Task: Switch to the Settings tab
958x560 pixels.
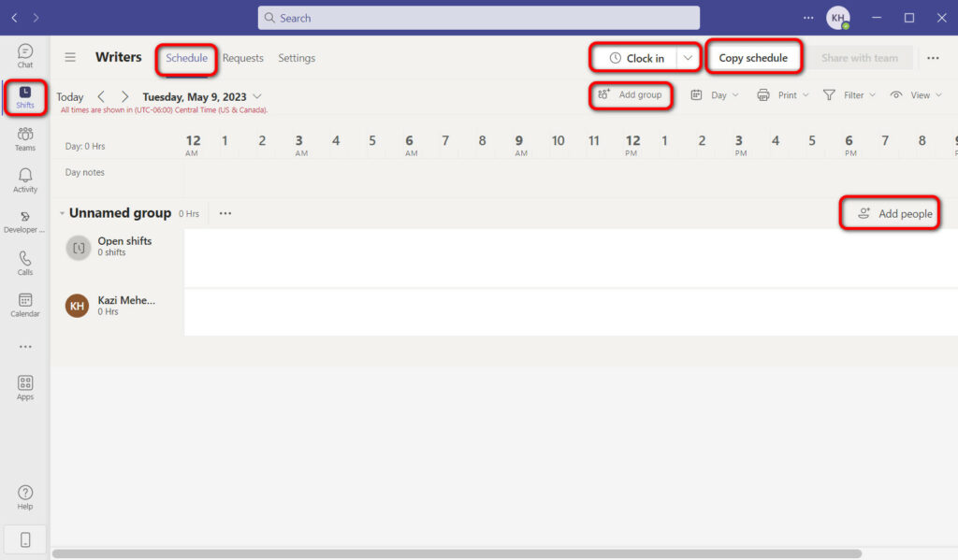Action: (297, 58)
